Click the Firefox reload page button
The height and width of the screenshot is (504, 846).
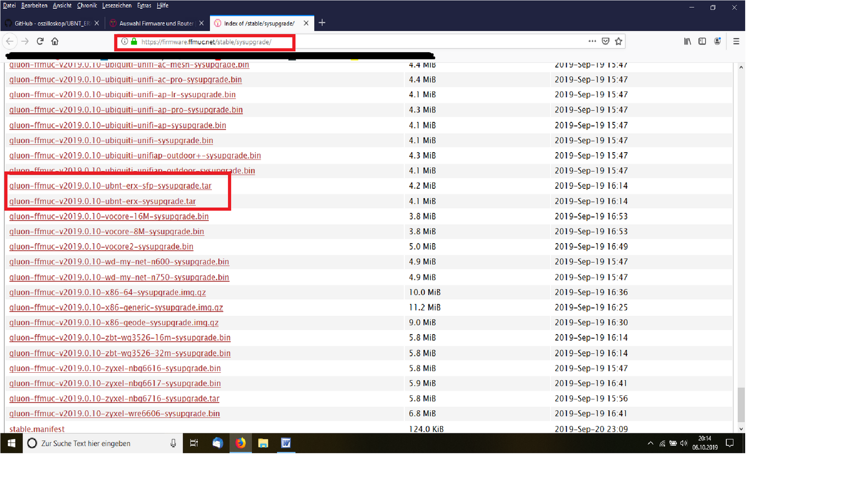click(x=40, y=41)
